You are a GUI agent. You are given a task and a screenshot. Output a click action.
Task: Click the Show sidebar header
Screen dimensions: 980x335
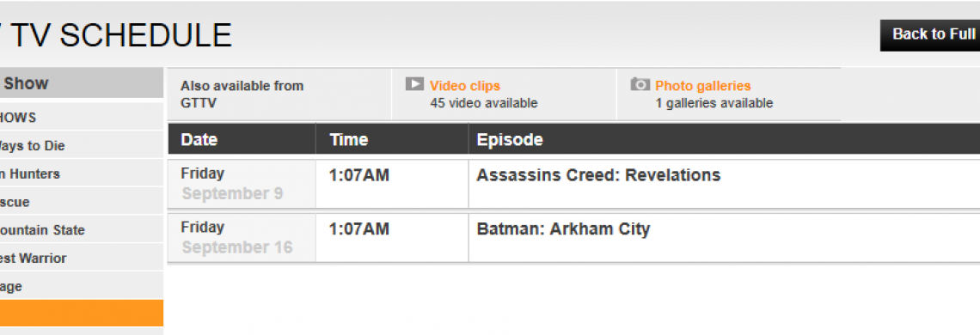point(82,83)
